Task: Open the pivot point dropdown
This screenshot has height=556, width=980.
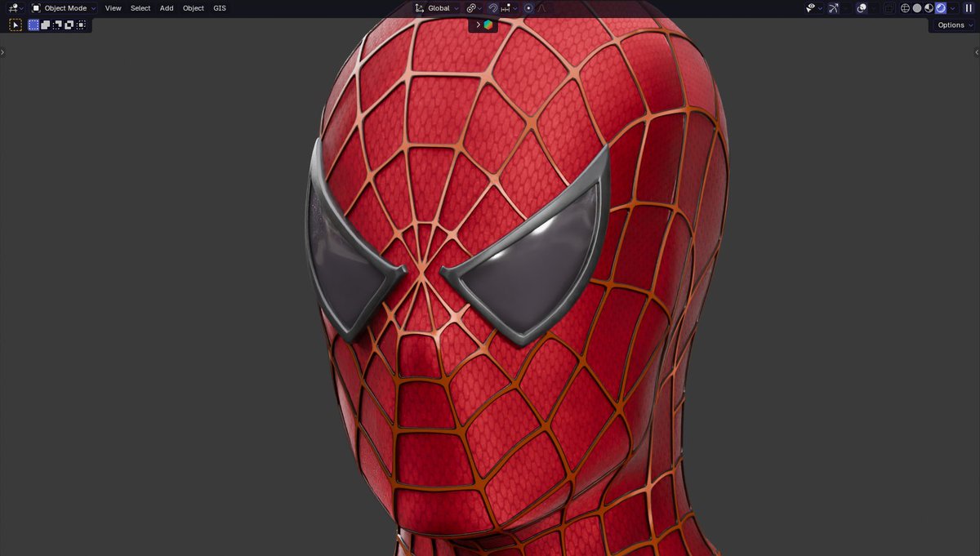Action: pyautogui.click(x=474, y=8)
